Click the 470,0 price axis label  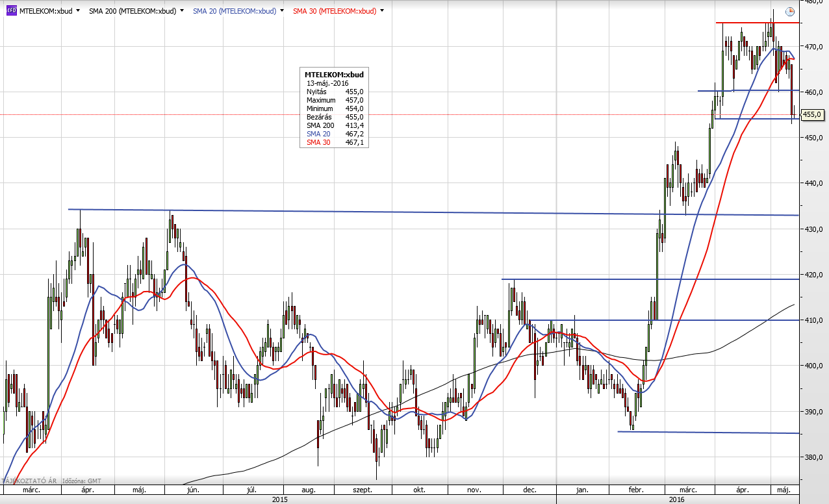click(x=813, y=47)
